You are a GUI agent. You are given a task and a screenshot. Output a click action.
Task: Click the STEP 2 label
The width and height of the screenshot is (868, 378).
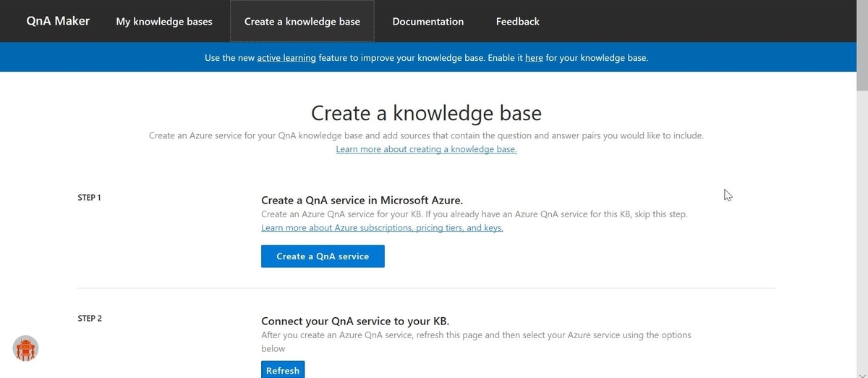[90, 318]
